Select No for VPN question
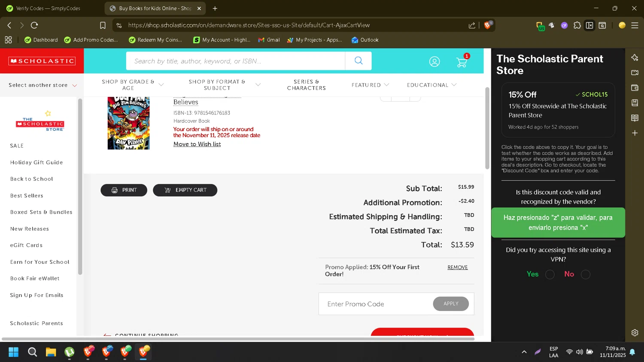The image size is (644, 362). click(586, 275)
